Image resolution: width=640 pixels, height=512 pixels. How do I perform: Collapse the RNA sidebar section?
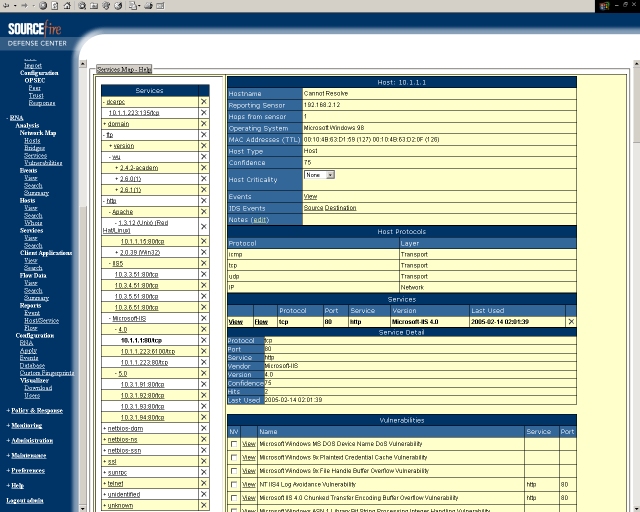pyautogui.click(x=7, y=118)
